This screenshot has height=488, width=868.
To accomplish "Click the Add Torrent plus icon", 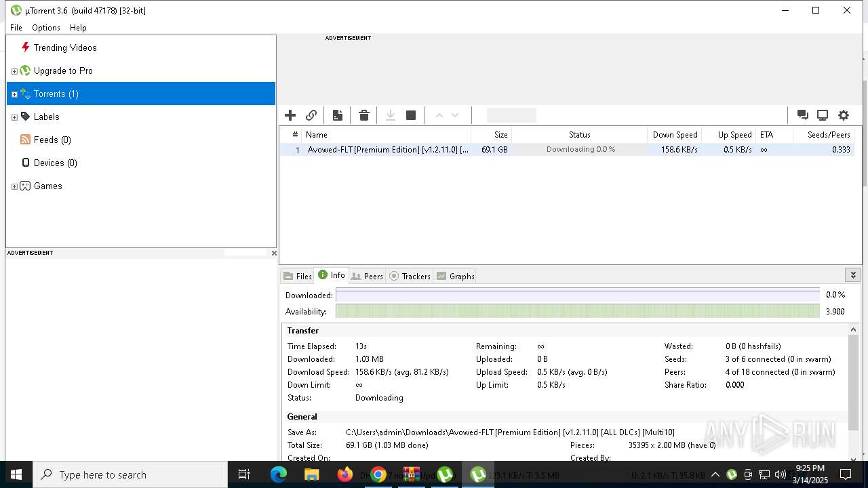I will click(x=290, y=115).
